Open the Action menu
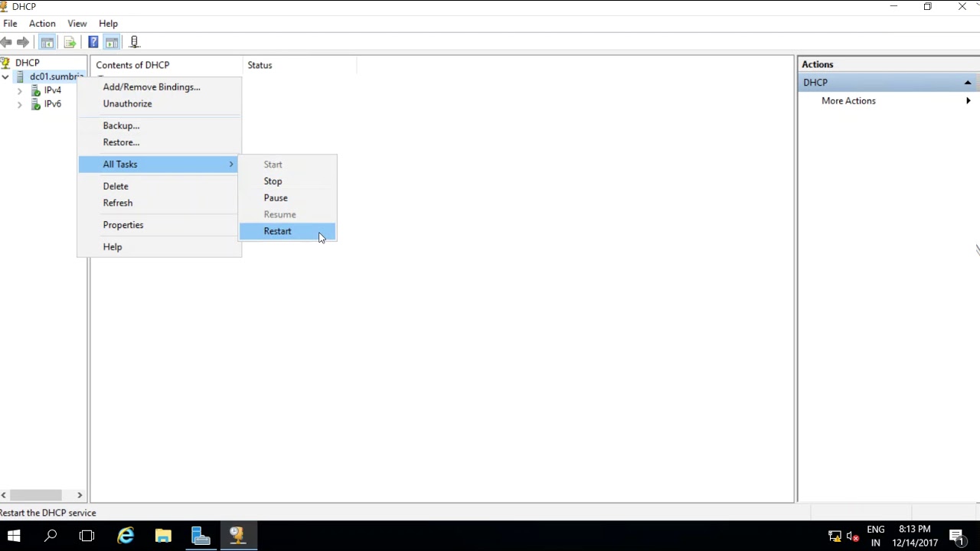980x551 pixels. coord(42,24)
